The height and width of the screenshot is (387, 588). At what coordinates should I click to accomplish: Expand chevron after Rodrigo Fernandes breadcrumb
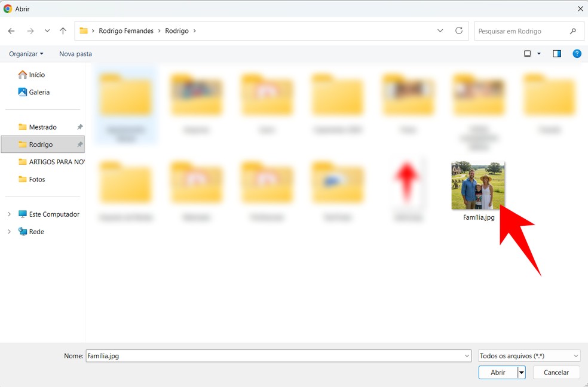coord(159,30)
